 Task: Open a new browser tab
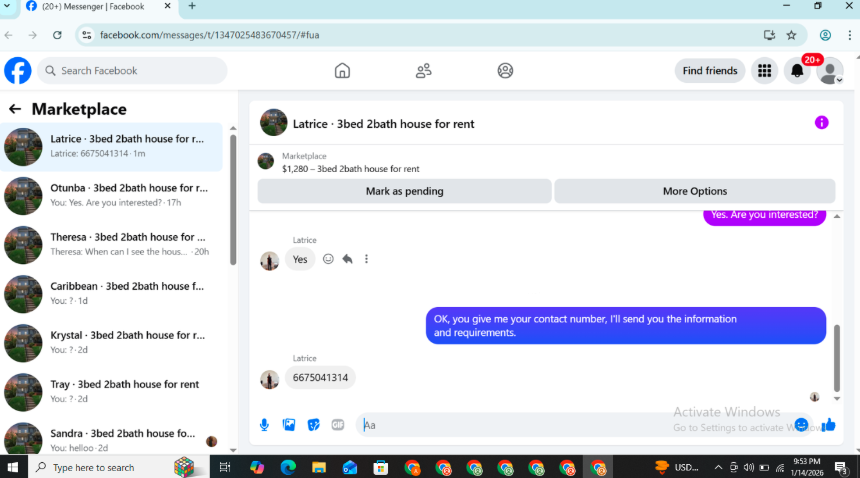[x=192, y=6]
